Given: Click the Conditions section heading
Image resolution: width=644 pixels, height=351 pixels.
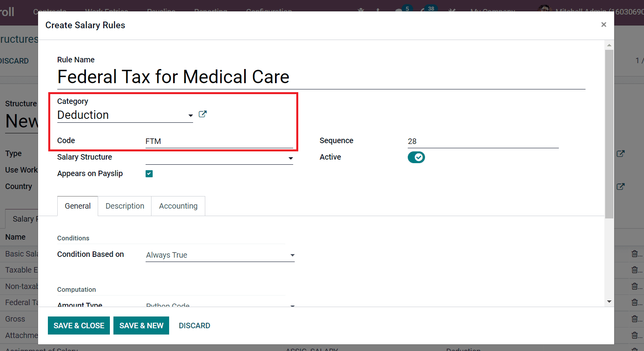Looking at the screenshot, I should click(73, 238).
